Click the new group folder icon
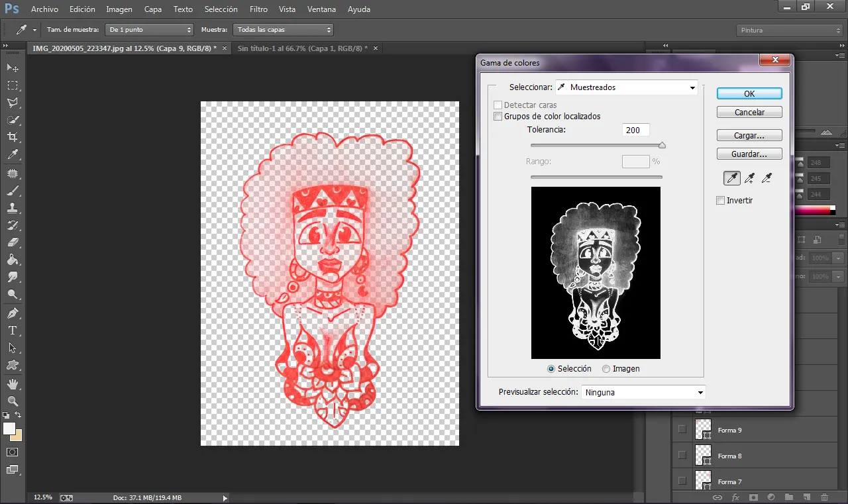The height and width of the screenshot is (504, 848). point(788,497)
